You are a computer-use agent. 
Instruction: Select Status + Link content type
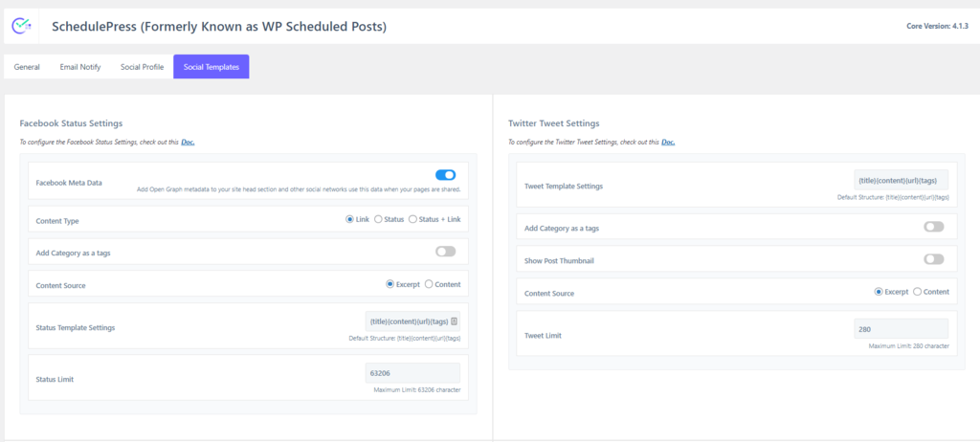(x=413, y=220)
